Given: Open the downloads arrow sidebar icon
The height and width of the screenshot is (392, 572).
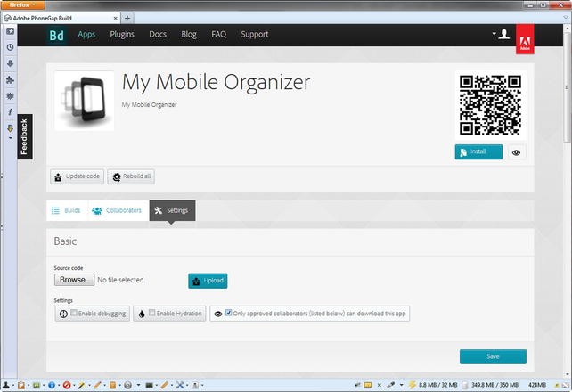Looking at the screenshot, I should point(10,63).
